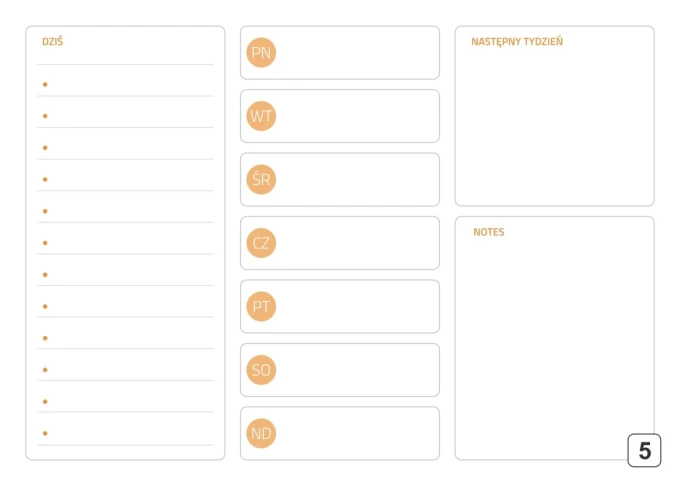Click the orange WT day circle
Viewport: 680px width, 486px height.
[x=261, y=116]
